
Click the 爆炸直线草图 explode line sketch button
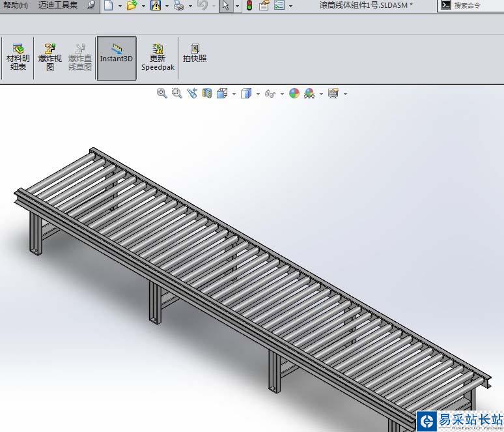tap(80, 57)
